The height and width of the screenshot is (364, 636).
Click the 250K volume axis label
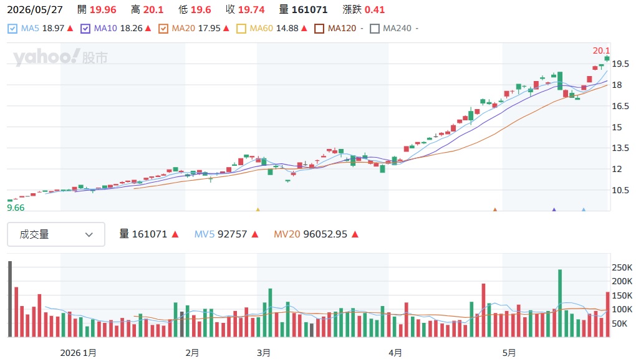[x=622, y=267]
